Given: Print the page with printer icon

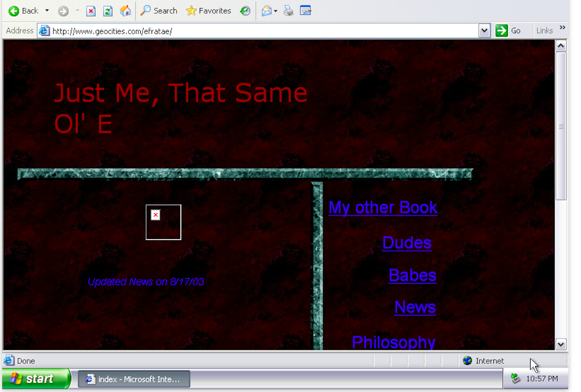Looking at the screenshot, I should (289, 11).
